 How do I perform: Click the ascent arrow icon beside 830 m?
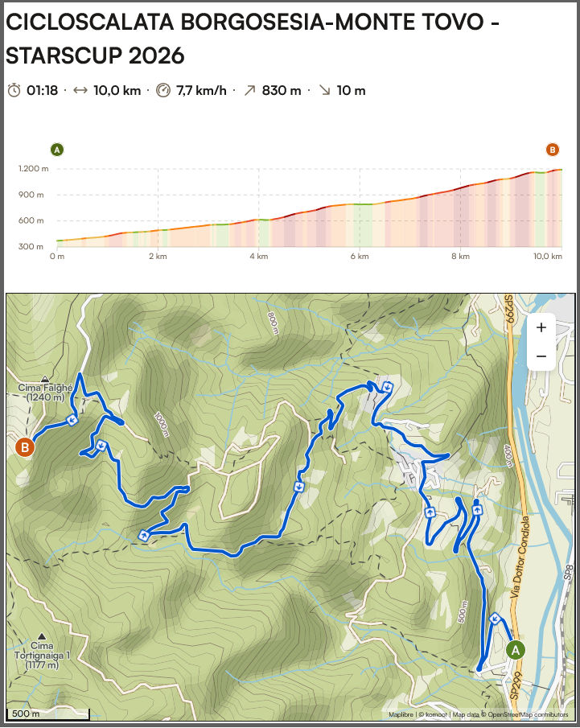pyautogui.click(x=249, y=90)
